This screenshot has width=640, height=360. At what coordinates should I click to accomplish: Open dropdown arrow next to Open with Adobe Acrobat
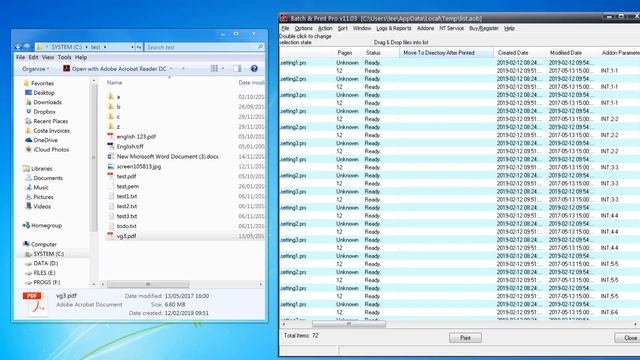pyautogui.click(x=171, y=69)
